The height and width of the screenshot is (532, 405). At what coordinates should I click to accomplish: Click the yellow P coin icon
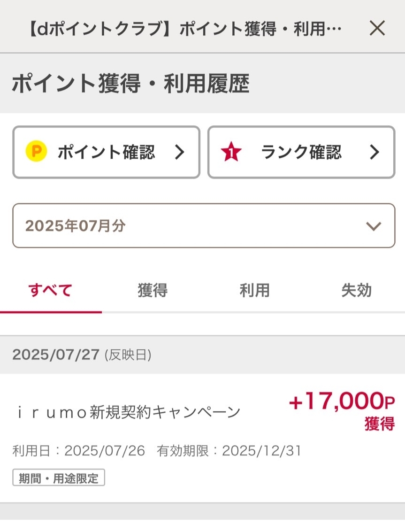[x=36, y=152]
